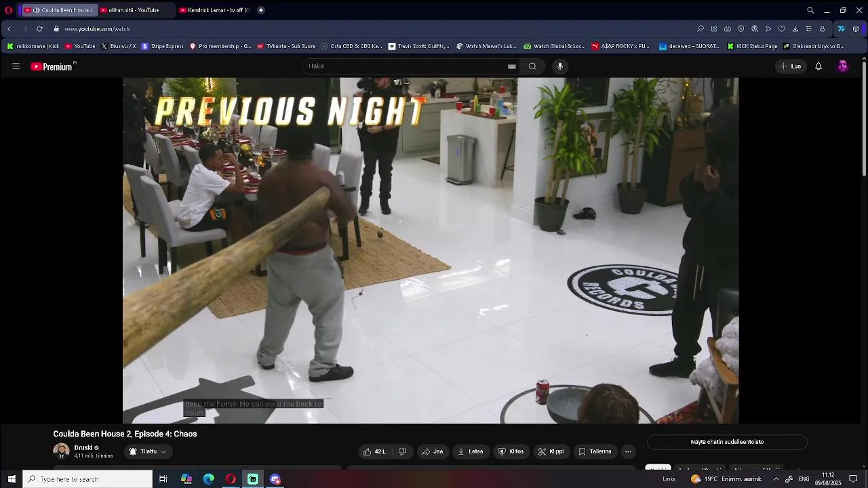Open the Druski channel name link

click(x=83, y=448)
